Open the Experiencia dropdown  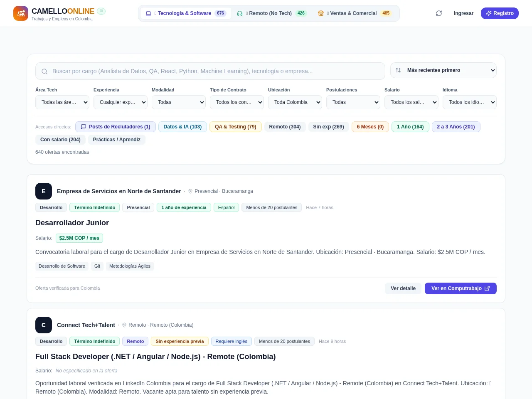[x=121, y=102]
